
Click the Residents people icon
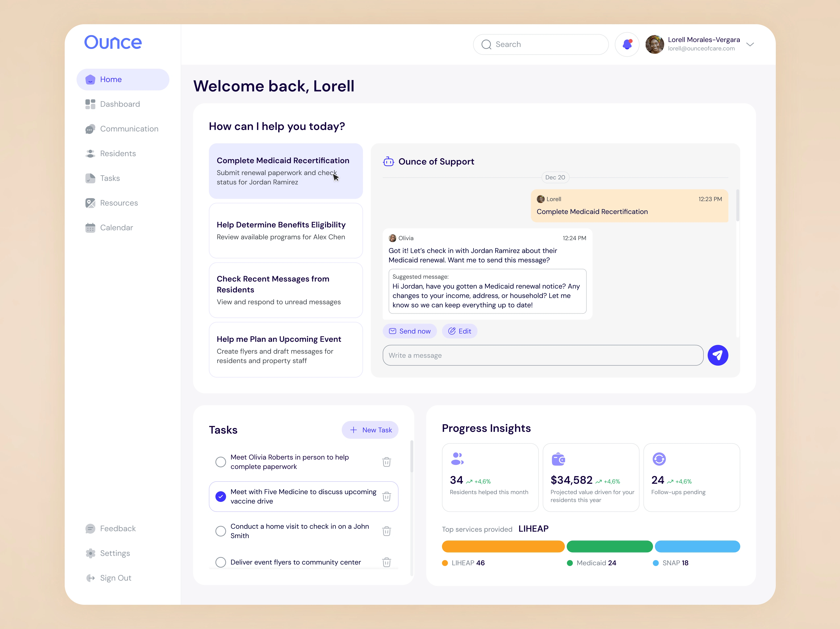[x=90, y=154]
